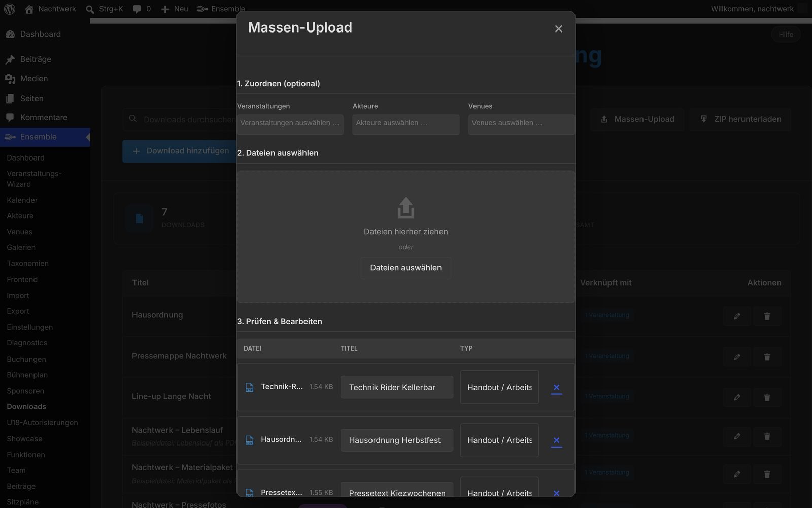Screen dimensions: 812x508
Task: Close the Massen-Upload dialog
Action: pos(558,29)
